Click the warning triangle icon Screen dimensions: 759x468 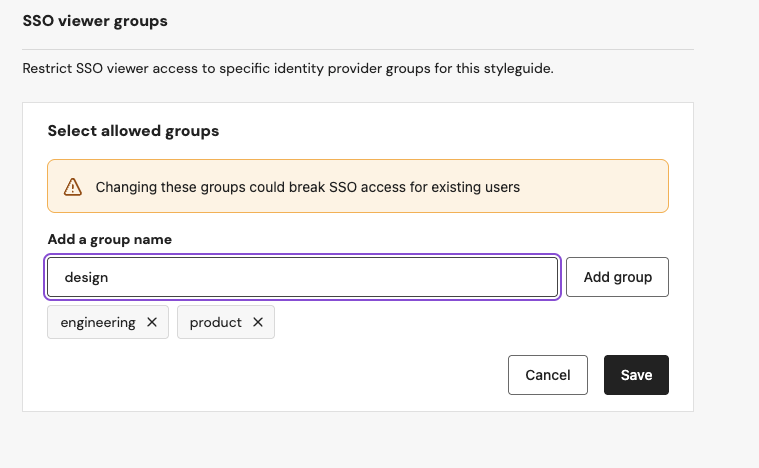(x=73, y=187)
